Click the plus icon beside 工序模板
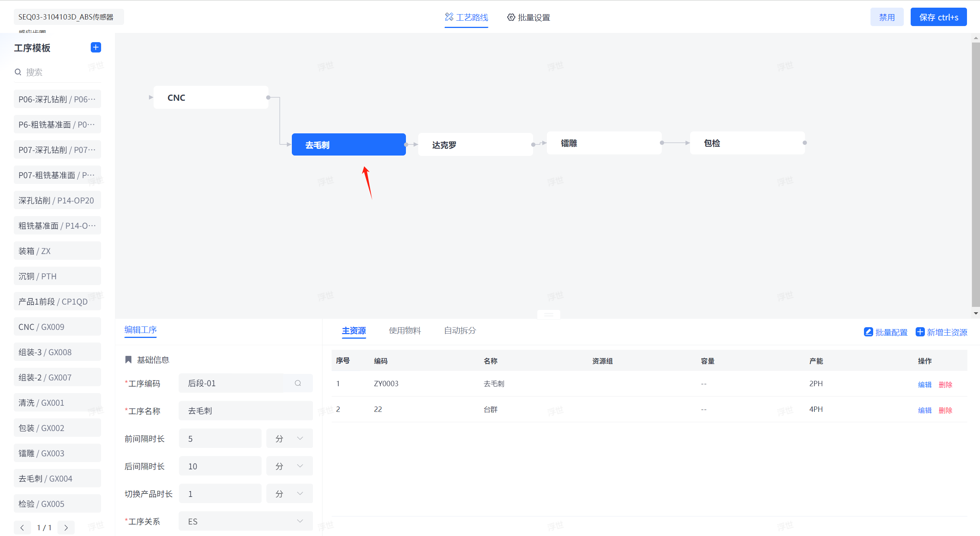The image size is (980, 536). [x=96, y=47]
